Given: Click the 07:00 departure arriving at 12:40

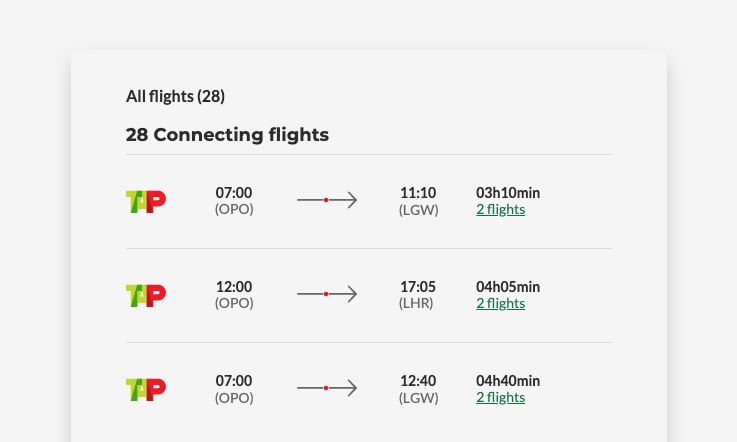Looking at the screenshot, I should [234, 381].
